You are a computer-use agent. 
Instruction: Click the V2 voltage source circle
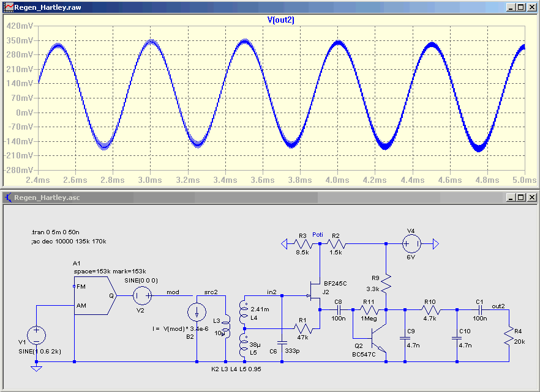142,295
